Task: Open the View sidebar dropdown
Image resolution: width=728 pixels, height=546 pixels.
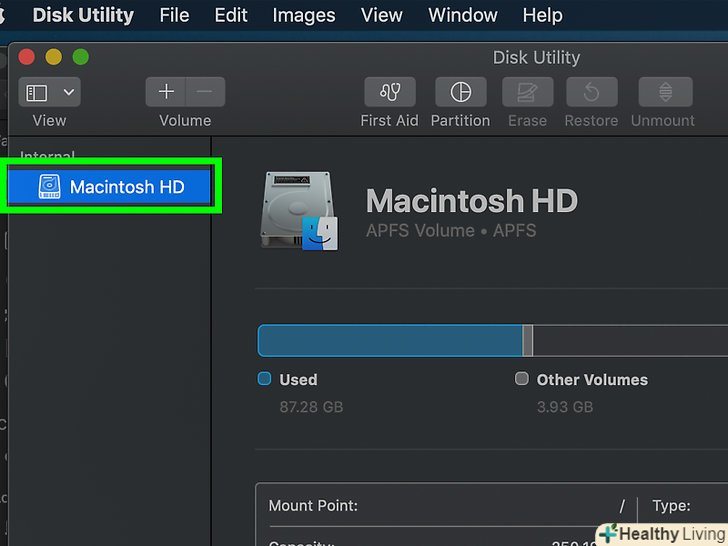Action: 50,92
